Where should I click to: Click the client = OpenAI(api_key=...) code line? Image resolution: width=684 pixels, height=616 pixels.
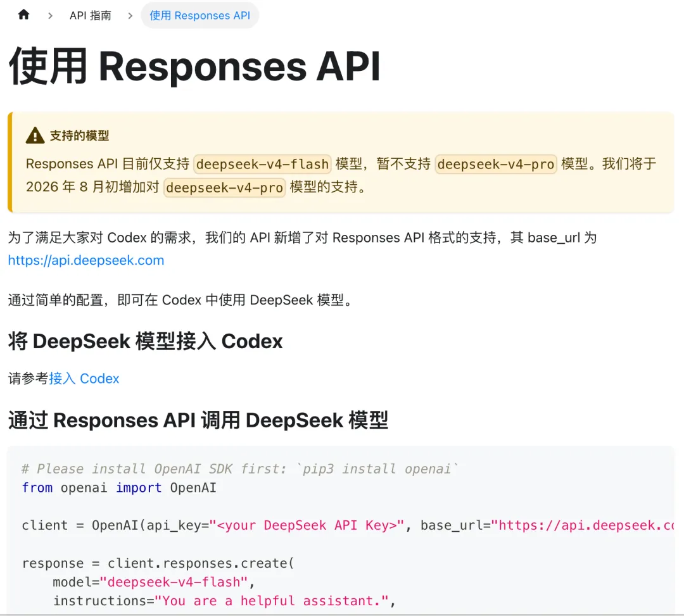(348, 525)
